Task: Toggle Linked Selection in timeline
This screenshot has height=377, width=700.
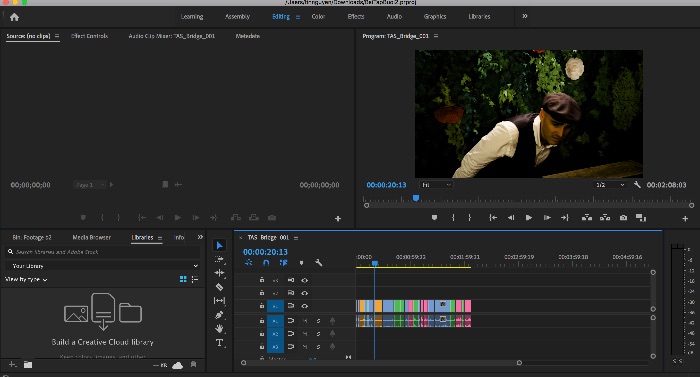Action: (283, 263)
